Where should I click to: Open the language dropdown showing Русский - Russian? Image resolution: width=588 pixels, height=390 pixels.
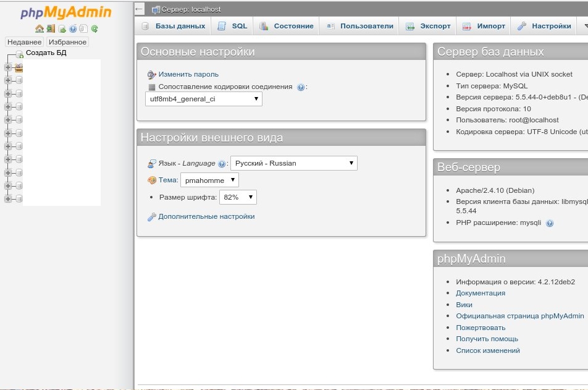coord(294,163)
